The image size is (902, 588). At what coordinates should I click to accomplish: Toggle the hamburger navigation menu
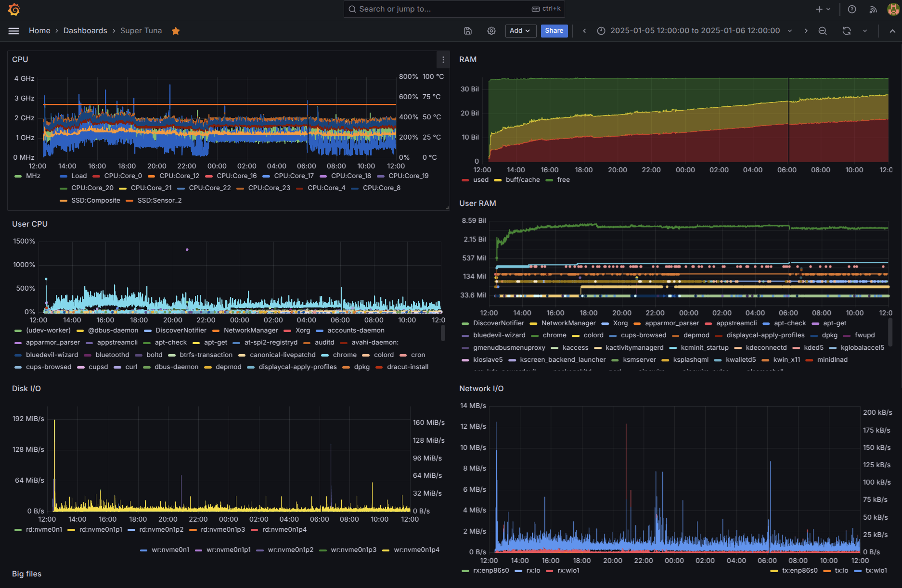(x=14, y=31)
